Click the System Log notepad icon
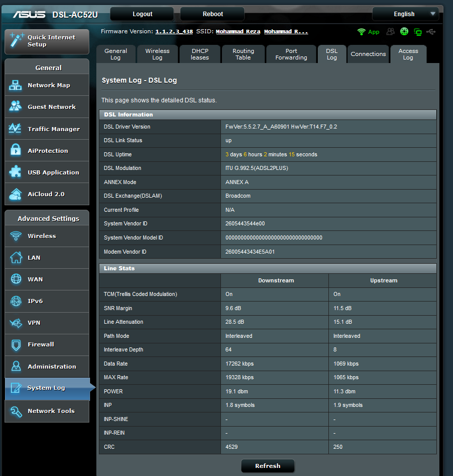Viewport: 453px width, 476px height. click(16, 388)
